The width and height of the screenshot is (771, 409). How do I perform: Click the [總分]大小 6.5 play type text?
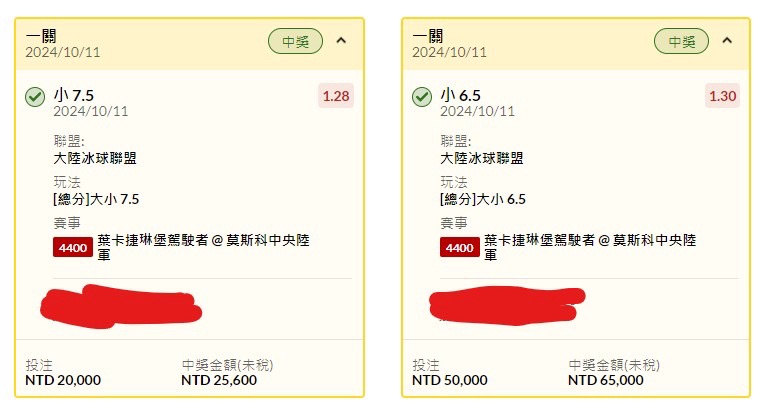pos(483,199)
